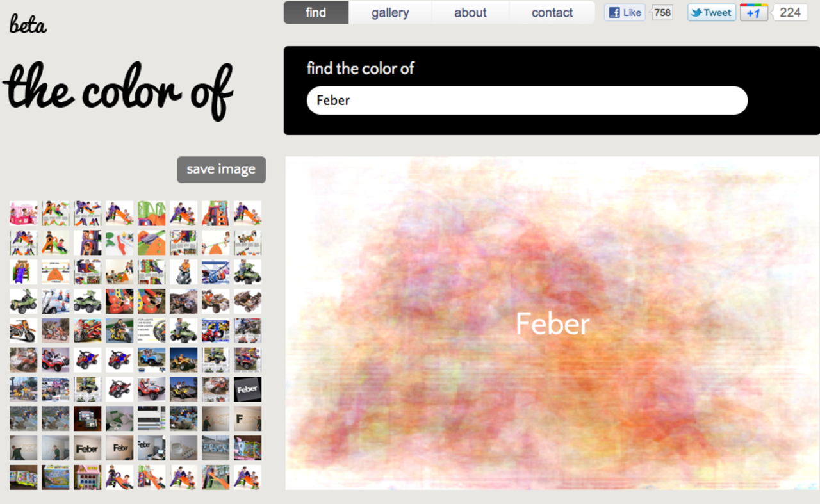Click the Feber composite color image
820x504 pixels.
click(552, 323)
